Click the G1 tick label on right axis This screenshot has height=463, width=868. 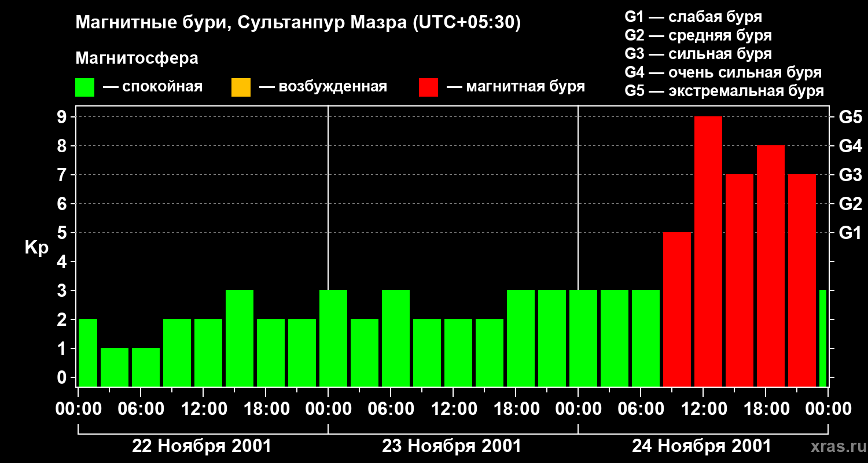(x=850, y=233)
